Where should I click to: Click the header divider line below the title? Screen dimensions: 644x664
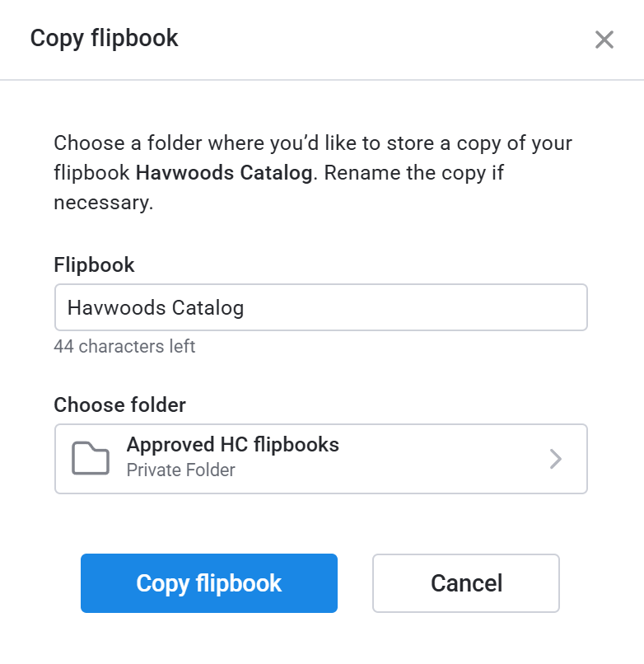tap(322, 80)
